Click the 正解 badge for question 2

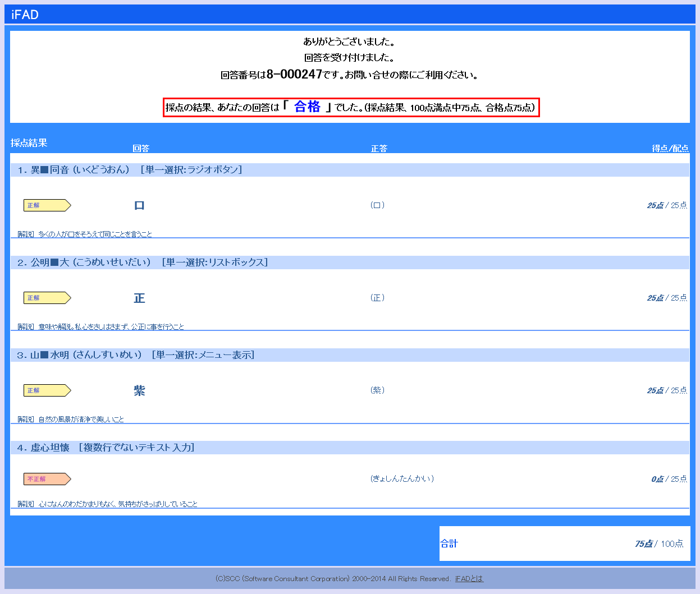tap(47, 298)
